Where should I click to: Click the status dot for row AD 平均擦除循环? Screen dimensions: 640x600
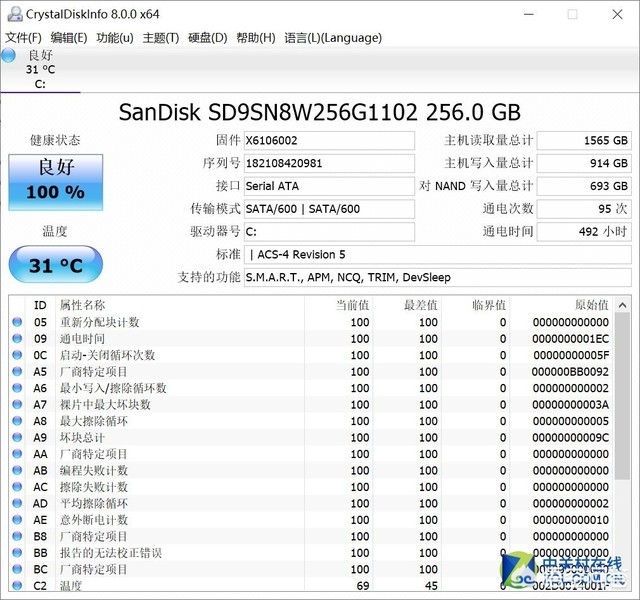coord(17,503)
